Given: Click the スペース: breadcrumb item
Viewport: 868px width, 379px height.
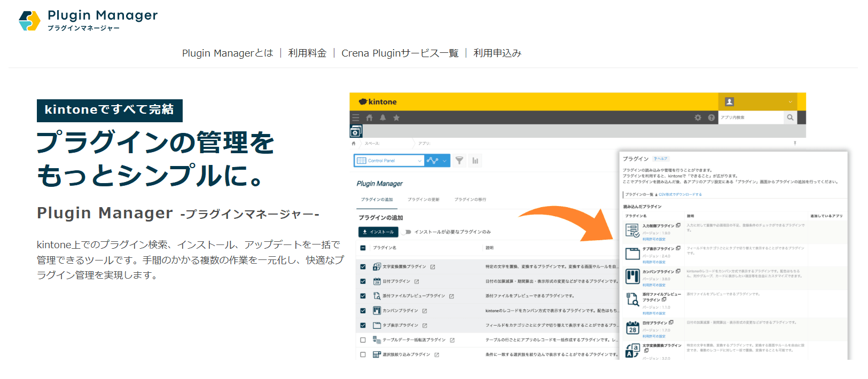Looking at the screenshot, I should (x=372, y=143).
